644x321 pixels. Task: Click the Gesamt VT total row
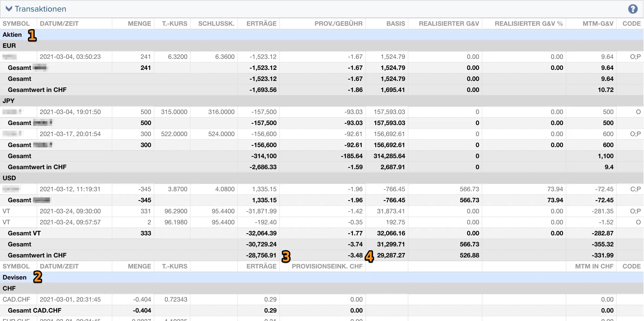24,233
